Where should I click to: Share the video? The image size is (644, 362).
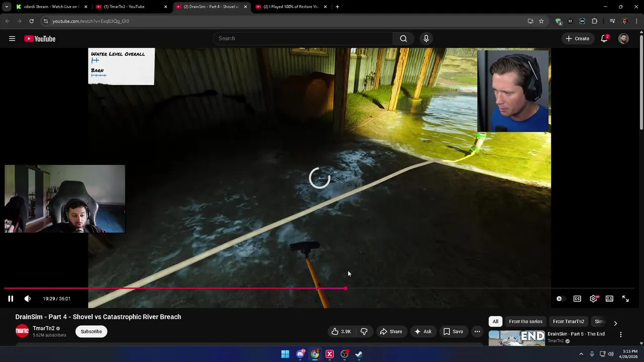(x=391, y=331)
